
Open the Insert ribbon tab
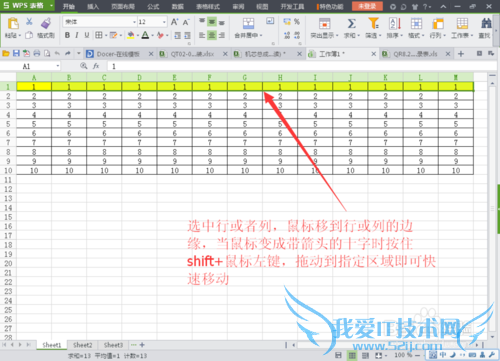tap(93, 6)
